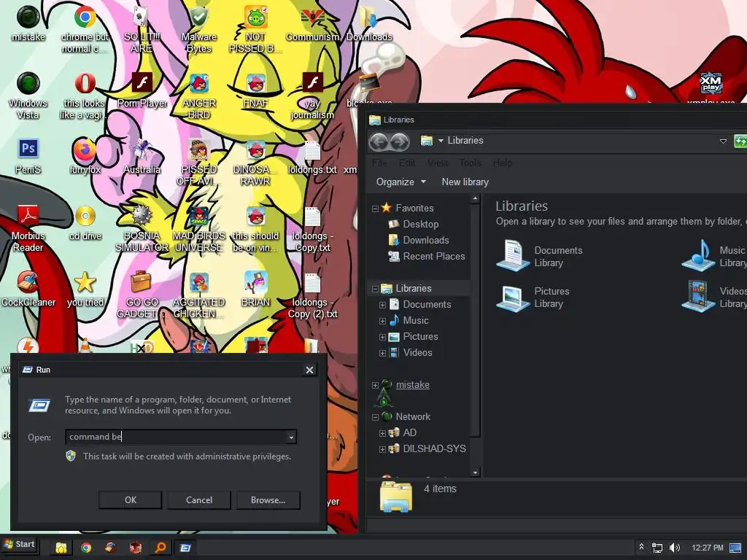The width and height of the screenshot is (747, 560).
Task: Open the File menu in Libraries window
Action: point(379,163)
